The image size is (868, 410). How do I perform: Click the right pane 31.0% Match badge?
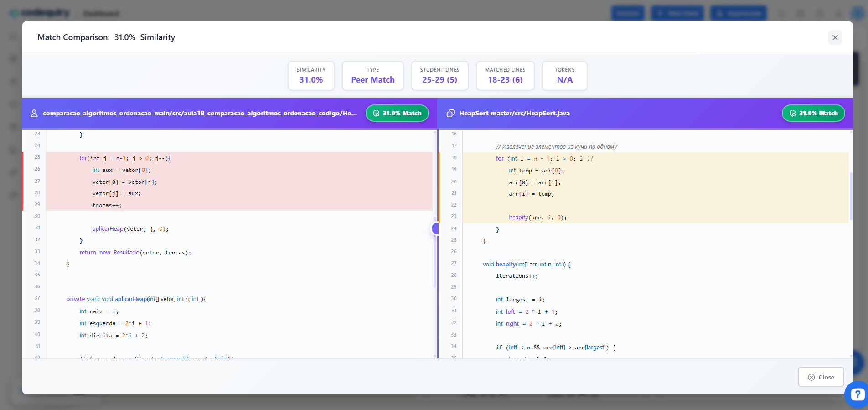tap(813, 113)
